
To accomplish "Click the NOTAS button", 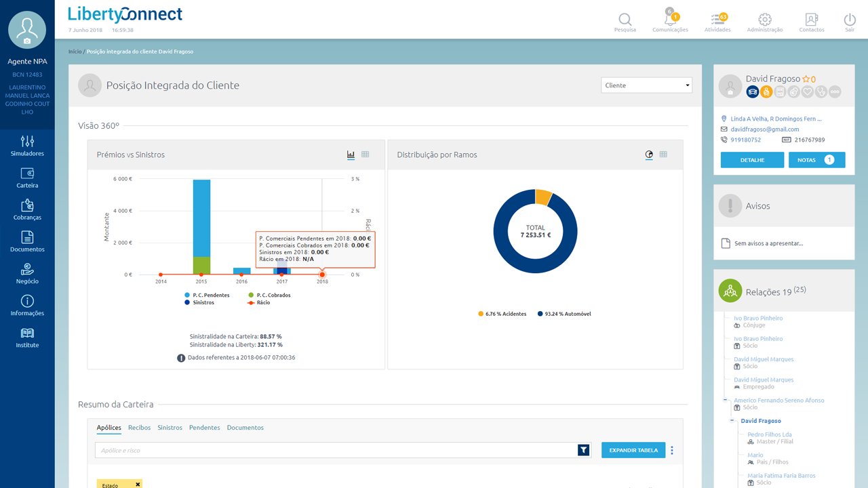I will pyautogui.click(x=816, y=160).
